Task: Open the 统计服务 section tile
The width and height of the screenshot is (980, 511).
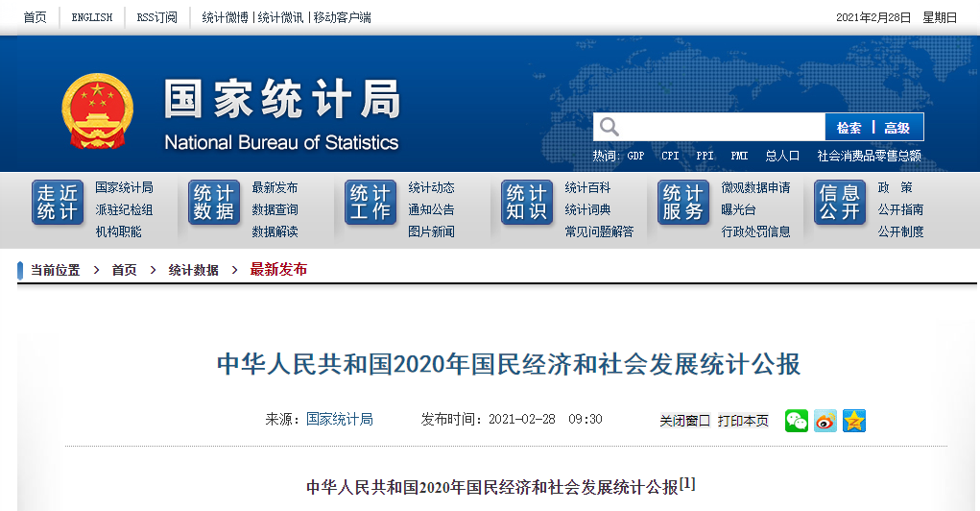Action: [683, 202]
